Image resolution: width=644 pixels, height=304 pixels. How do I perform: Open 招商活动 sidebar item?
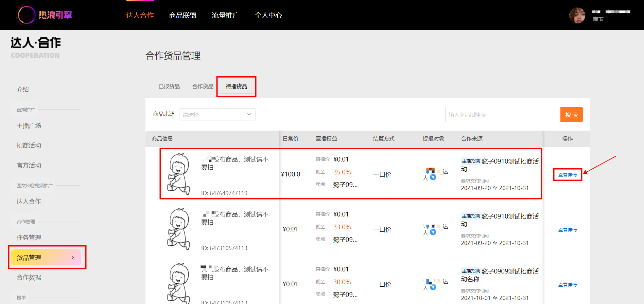[x=29, y=145]
